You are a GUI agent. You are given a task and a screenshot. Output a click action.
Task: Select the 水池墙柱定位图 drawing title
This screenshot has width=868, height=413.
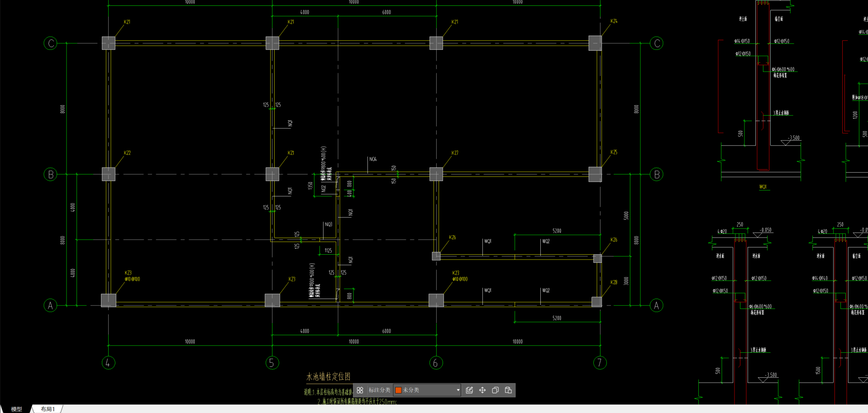[328, 376]
